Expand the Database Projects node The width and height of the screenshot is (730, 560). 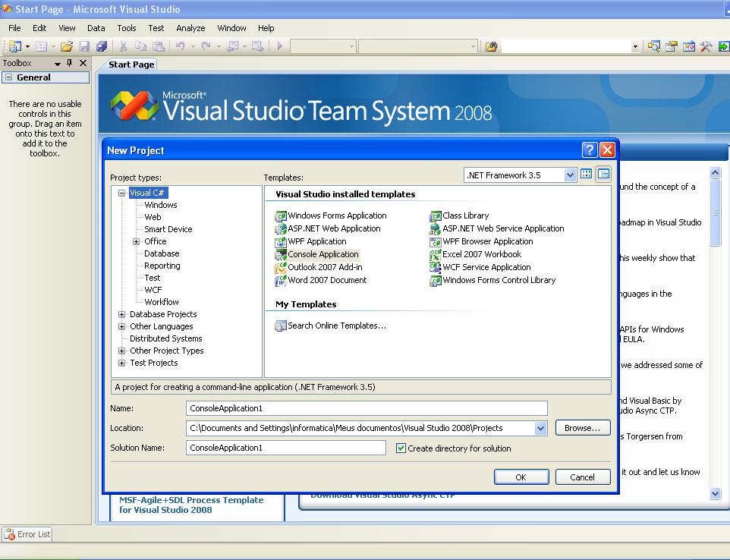pyautogui.click(x=122, y=314)
